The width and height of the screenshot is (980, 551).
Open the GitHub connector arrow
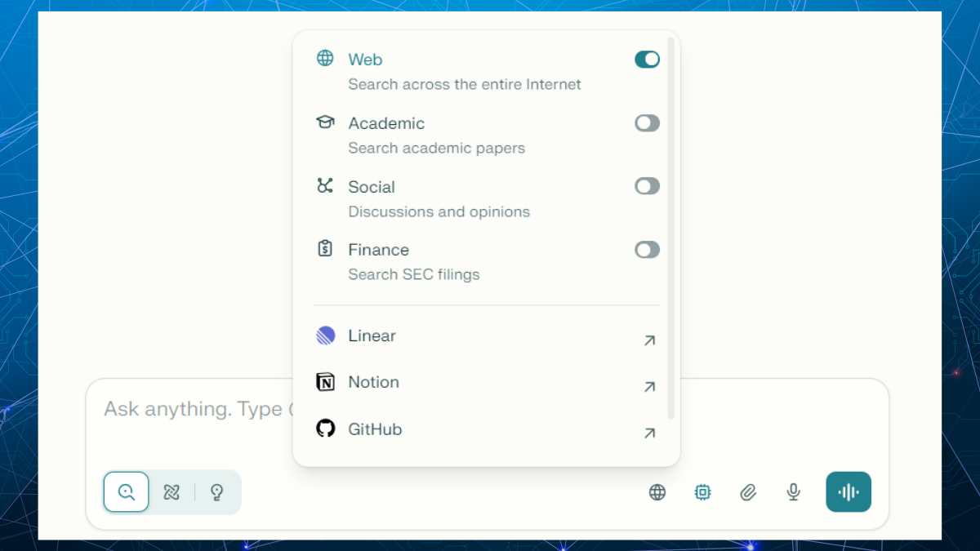click(x=649, y=433)
